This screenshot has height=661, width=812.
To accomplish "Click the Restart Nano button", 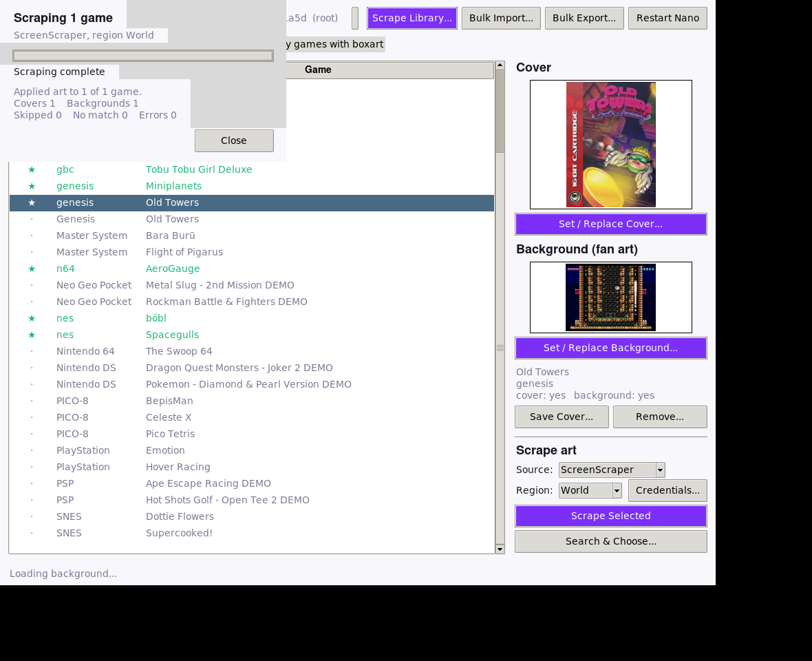I will tap(667, 18).
